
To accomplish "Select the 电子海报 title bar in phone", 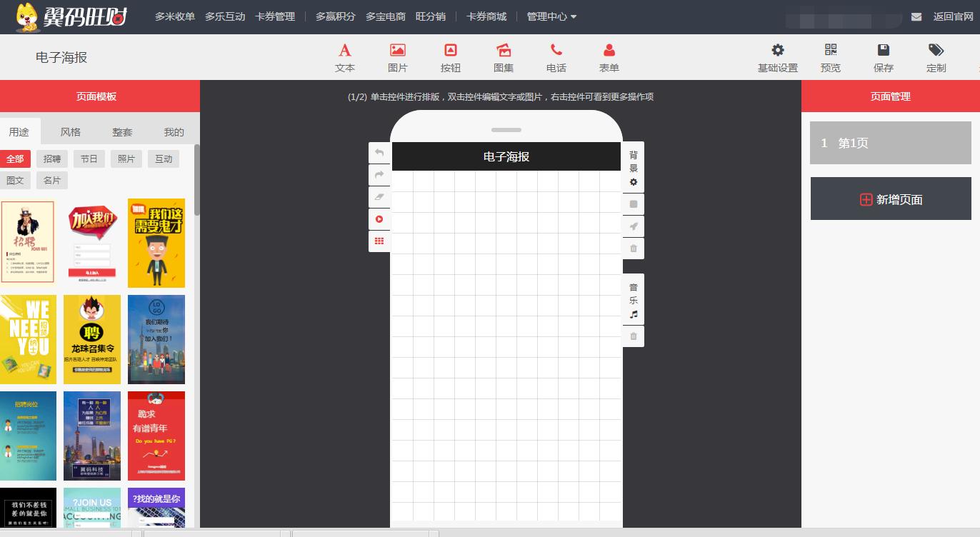I will pos(506,156).
